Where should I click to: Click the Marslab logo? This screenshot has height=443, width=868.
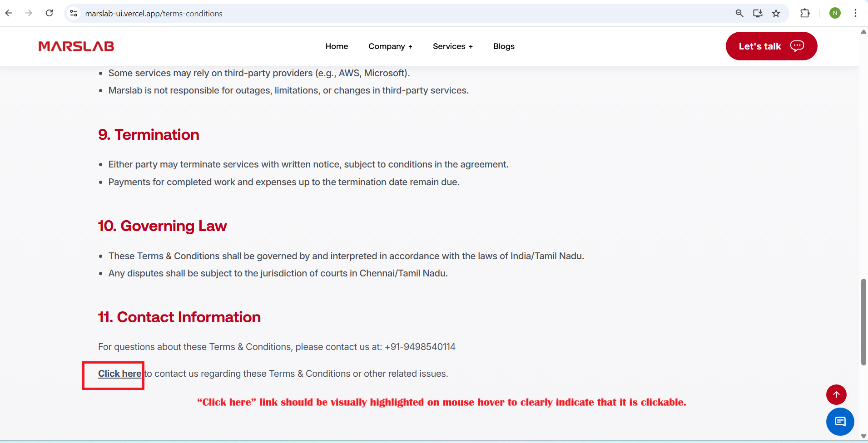[76, 46]
